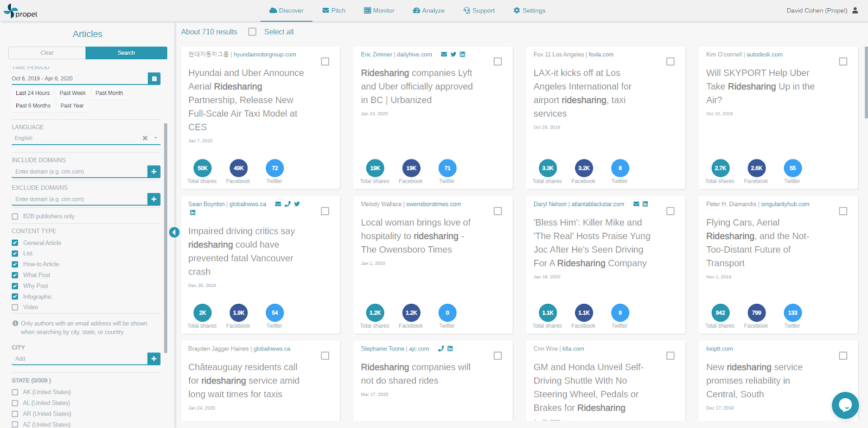Viewport: 868px width, 428px height.
Task: Open the Support tab
Action: [479, 11]
